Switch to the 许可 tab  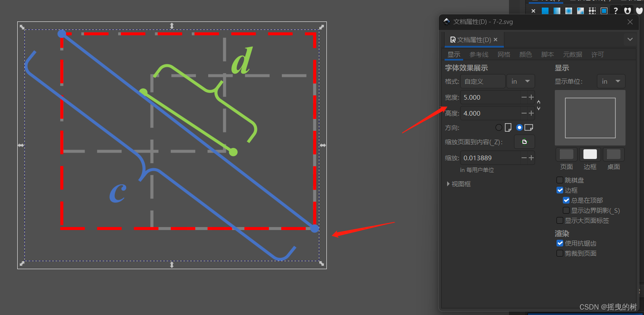597,54
